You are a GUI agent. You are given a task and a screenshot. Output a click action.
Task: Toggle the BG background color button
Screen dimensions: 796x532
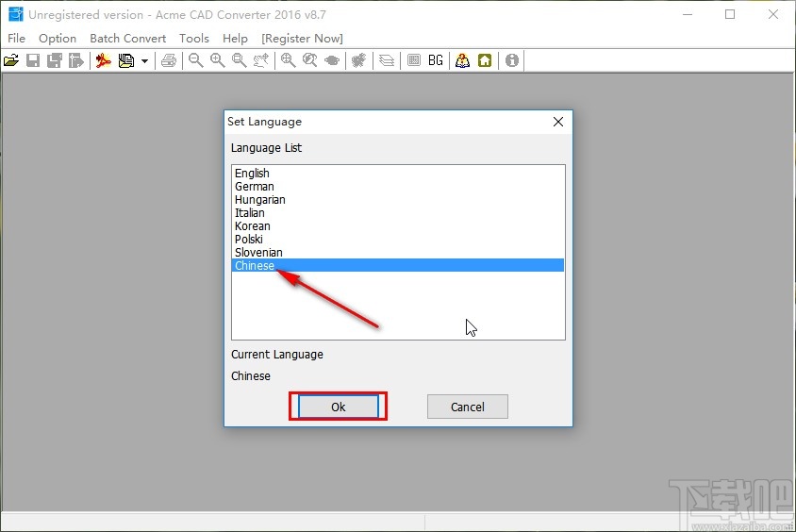(436, 60)
